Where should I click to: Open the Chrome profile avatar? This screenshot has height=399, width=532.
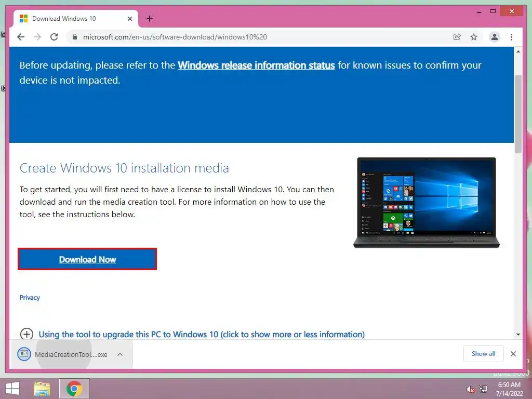click(x=495, y=37)
